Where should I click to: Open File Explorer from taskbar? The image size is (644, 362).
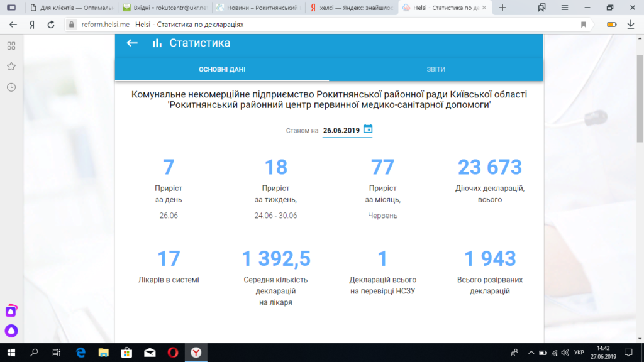pos(104,353)
